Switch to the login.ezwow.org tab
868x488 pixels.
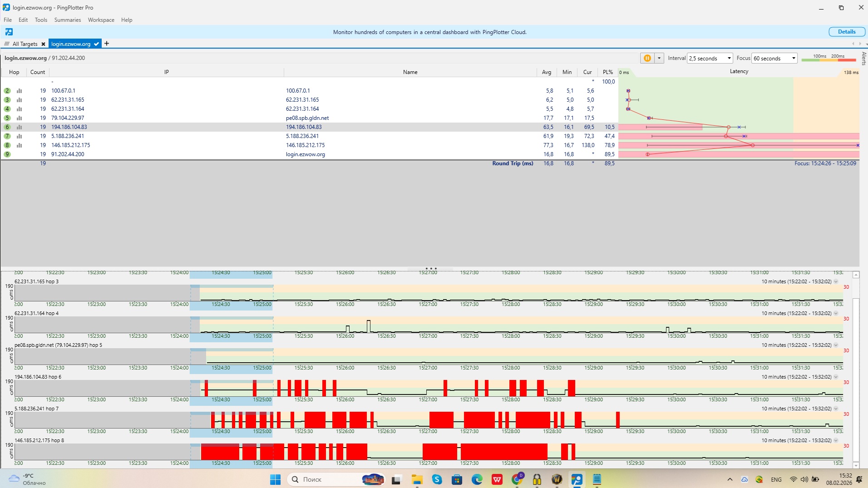71,44
